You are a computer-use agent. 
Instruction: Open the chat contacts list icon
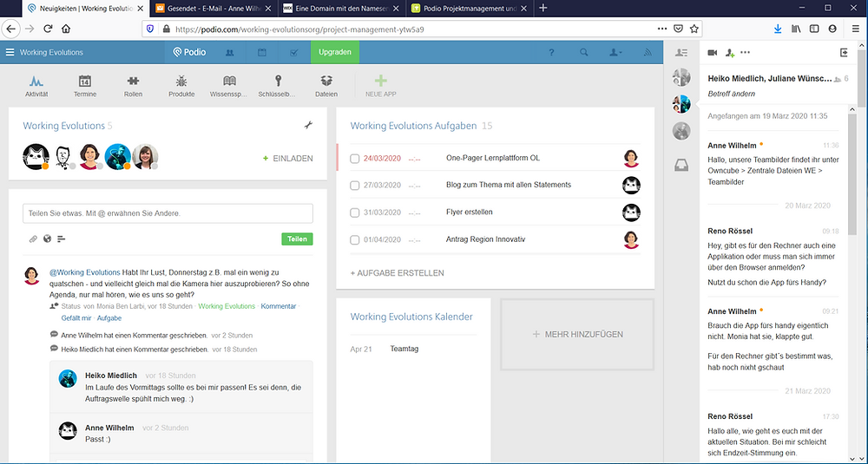click(x=681, y=53)
